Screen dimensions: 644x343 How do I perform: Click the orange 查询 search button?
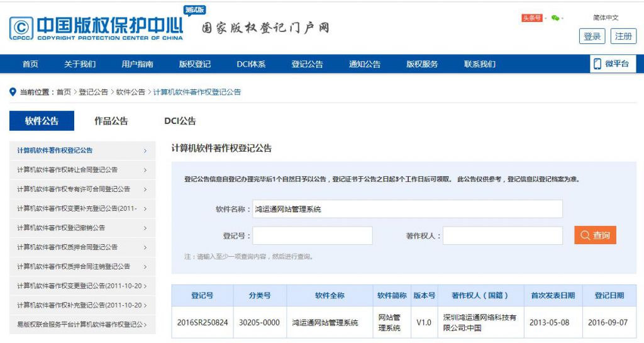[595, 235]
